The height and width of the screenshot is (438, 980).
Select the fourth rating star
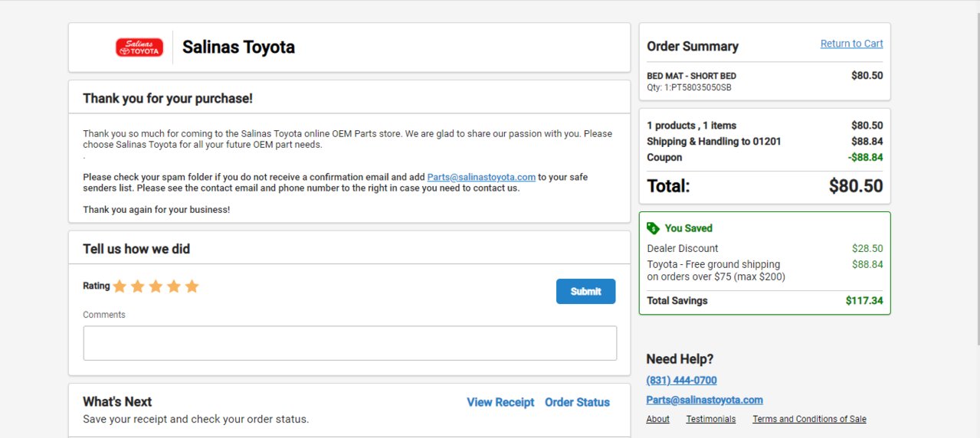click(174, 286)
